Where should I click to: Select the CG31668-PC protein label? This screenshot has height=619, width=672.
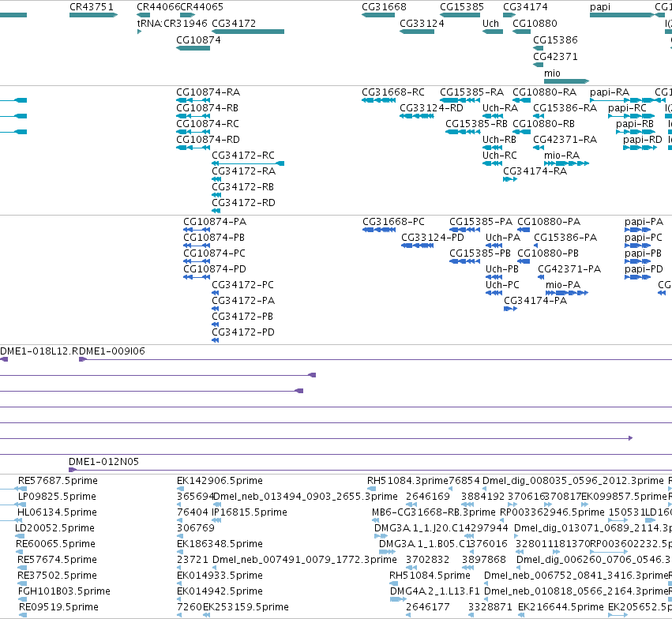(394, 222)
